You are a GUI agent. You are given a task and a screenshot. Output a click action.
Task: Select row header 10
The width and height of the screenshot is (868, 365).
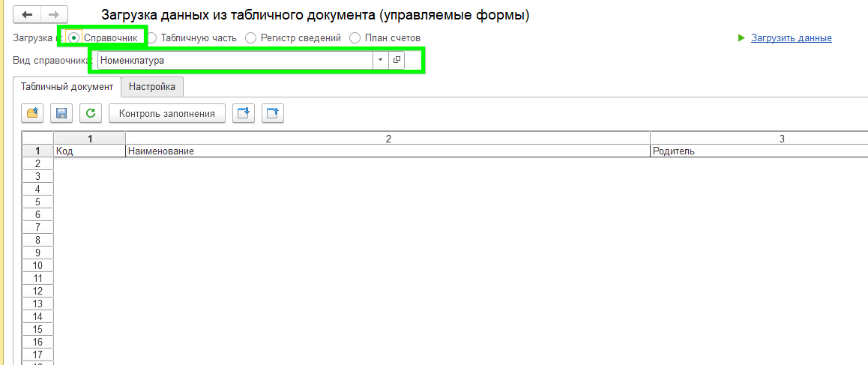click(37, 265)
